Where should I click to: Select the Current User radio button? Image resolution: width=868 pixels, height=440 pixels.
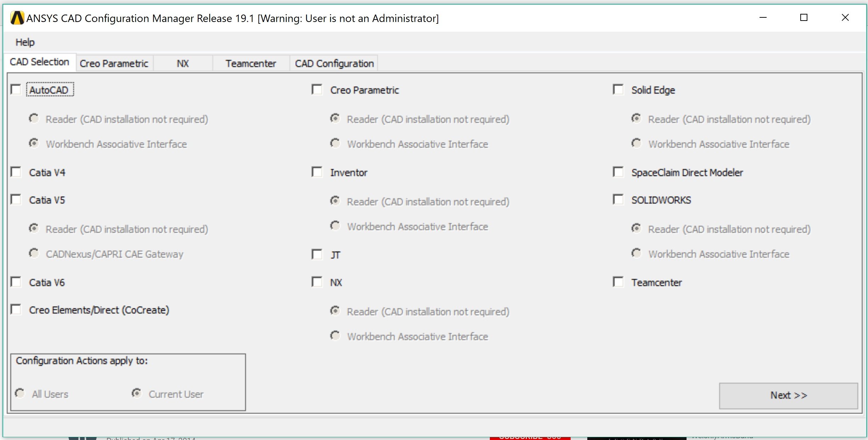click(136, 394)
